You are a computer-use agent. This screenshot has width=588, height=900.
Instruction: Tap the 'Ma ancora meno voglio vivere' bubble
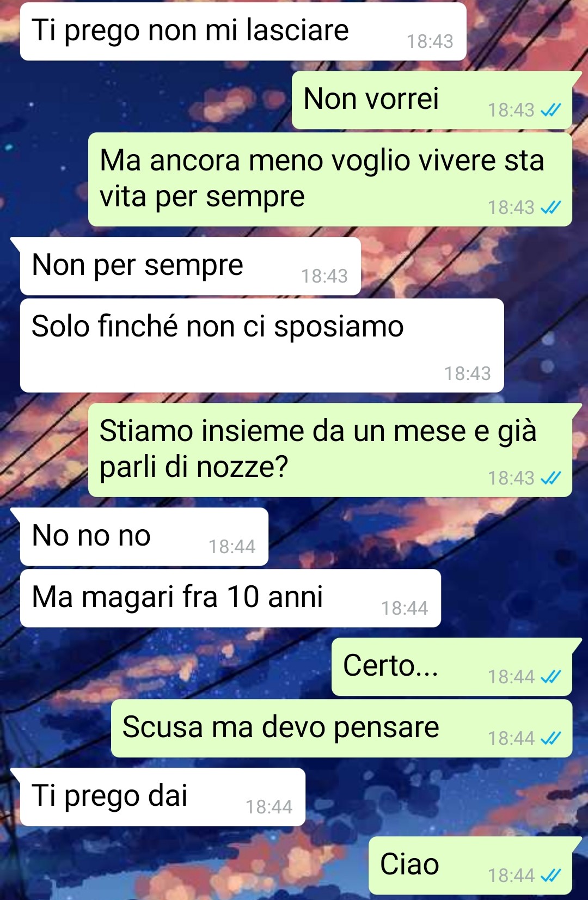(x=330, y=180)
